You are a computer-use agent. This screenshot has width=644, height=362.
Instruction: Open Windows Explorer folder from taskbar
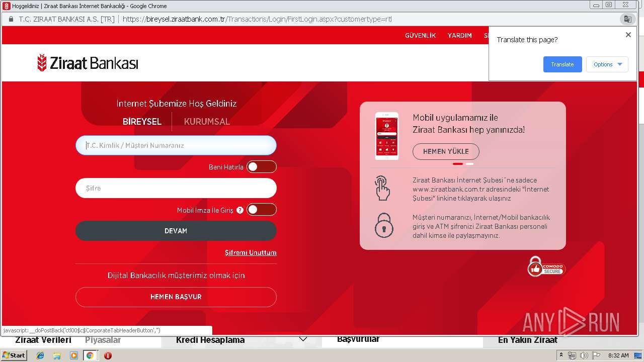point(57,355)
